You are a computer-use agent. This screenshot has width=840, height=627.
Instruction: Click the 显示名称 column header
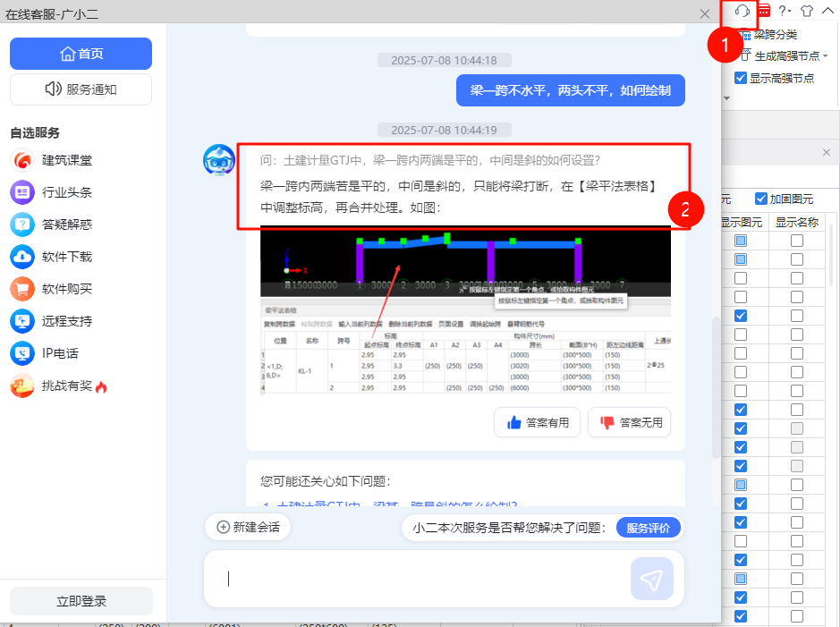click(797, 222)
